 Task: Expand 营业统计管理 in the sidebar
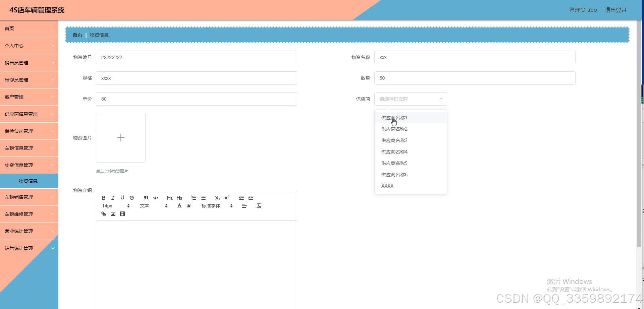[29, 231]
